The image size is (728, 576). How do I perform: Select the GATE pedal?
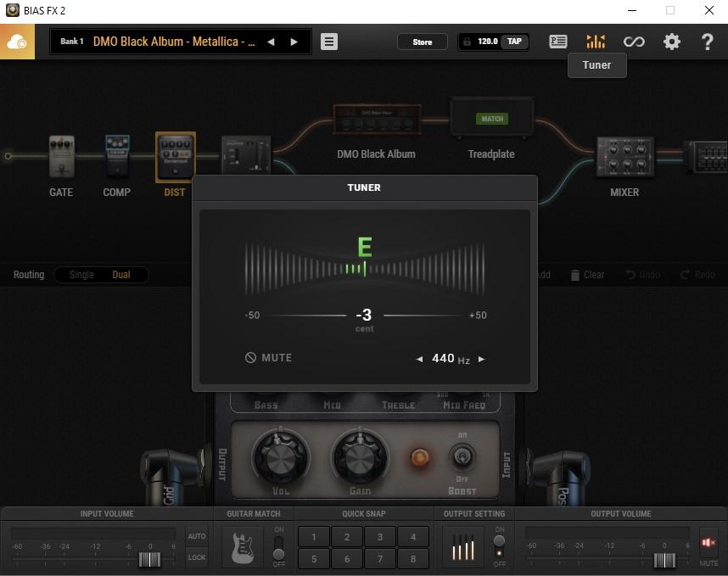(x=62, y=156)
